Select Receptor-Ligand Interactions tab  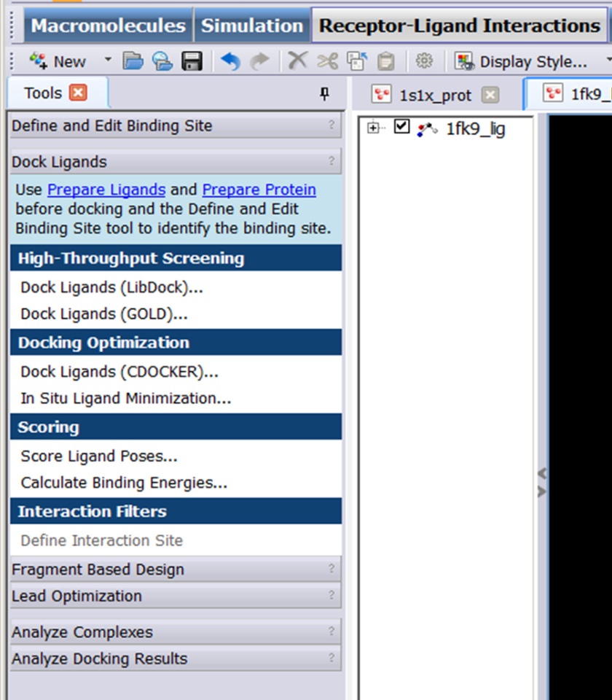tap(460, 26)
